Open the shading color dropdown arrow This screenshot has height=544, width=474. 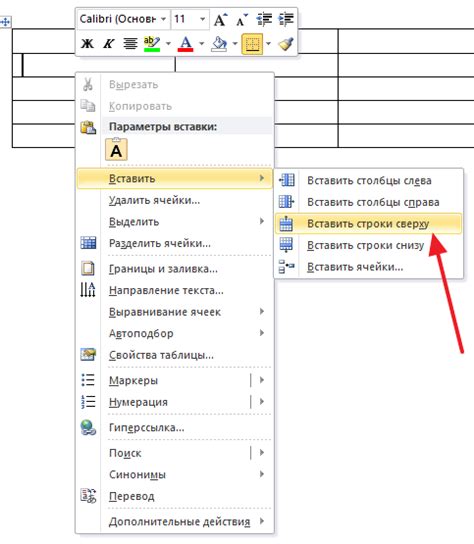235,44
